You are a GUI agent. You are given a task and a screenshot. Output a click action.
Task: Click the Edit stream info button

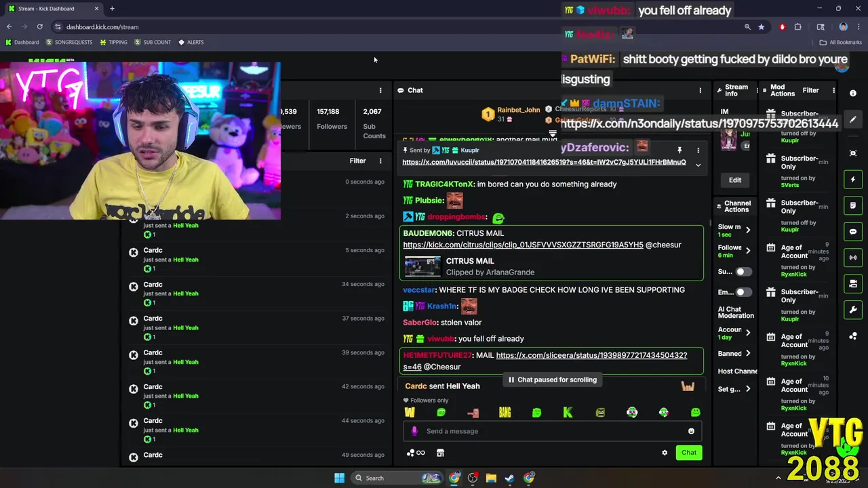735,180
